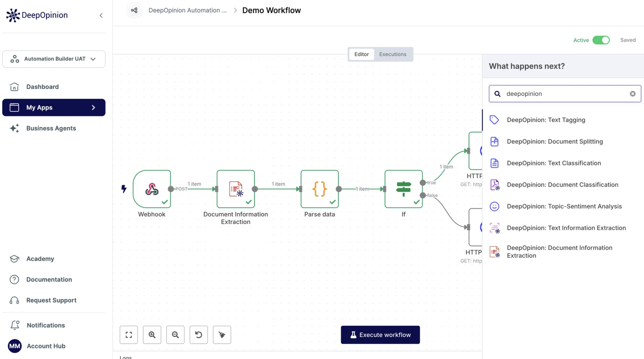Screen dimensions: 644x359
Task: Add DeepOpinion: Topic-Sentiment Analysis node
Action: pos(563,206)
